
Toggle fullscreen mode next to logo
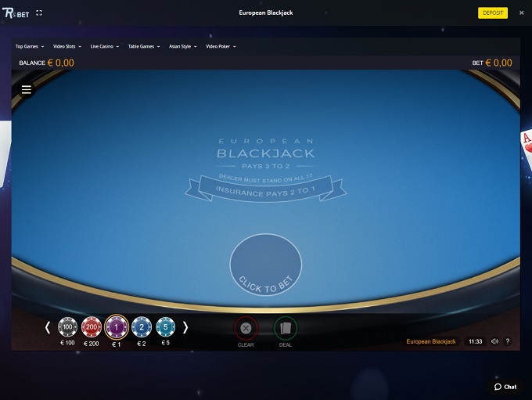coord(40,13)
